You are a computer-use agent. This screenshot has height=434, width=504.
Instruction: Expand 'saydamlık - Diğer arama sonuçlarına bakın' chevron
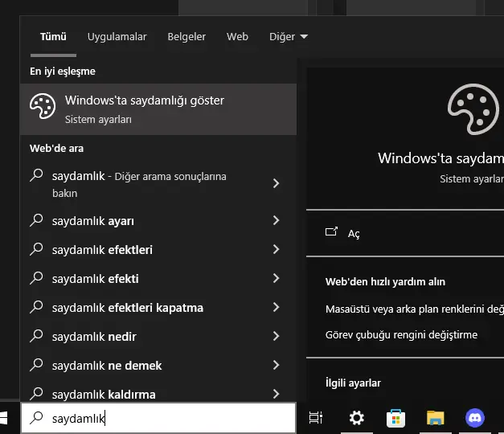tap(276, 183)
